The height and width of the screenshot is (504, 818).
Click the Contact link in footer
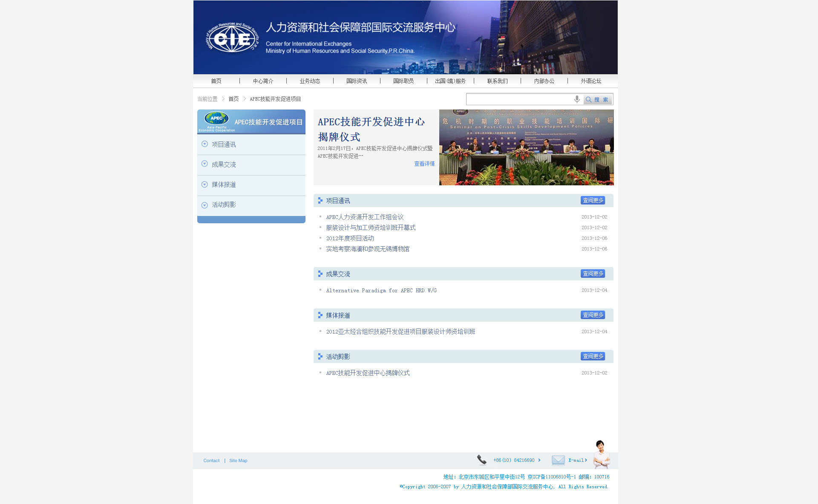[x=211, y=461]
